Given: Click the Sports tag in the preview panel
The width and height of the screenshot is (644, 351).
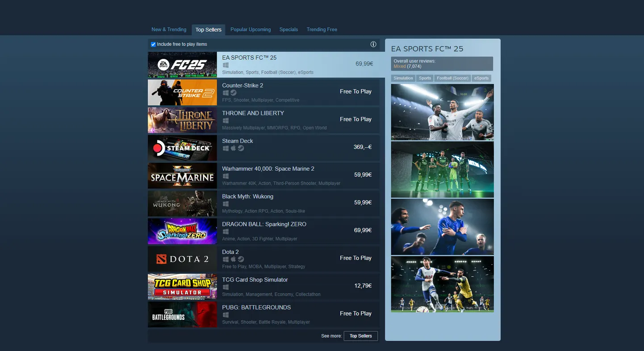Looking at the screenshot, I should click(425, 78).
